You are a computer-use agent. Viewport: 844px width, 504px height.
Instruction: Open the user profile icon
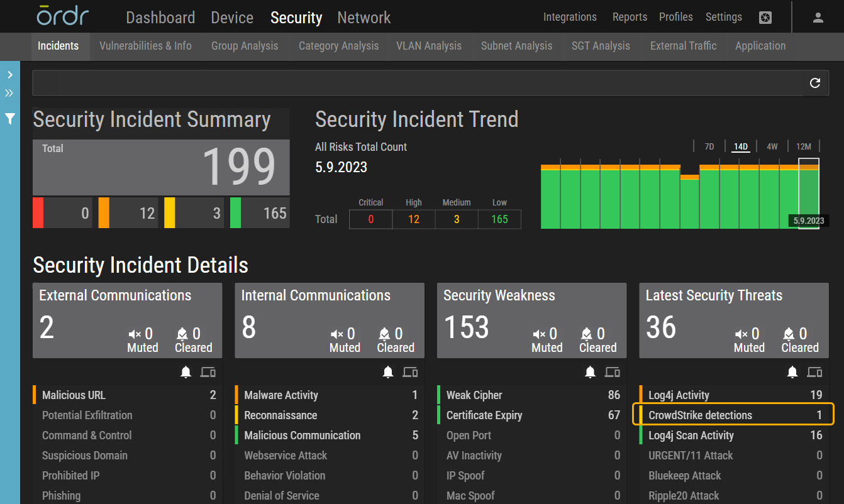tap(818, 18)
